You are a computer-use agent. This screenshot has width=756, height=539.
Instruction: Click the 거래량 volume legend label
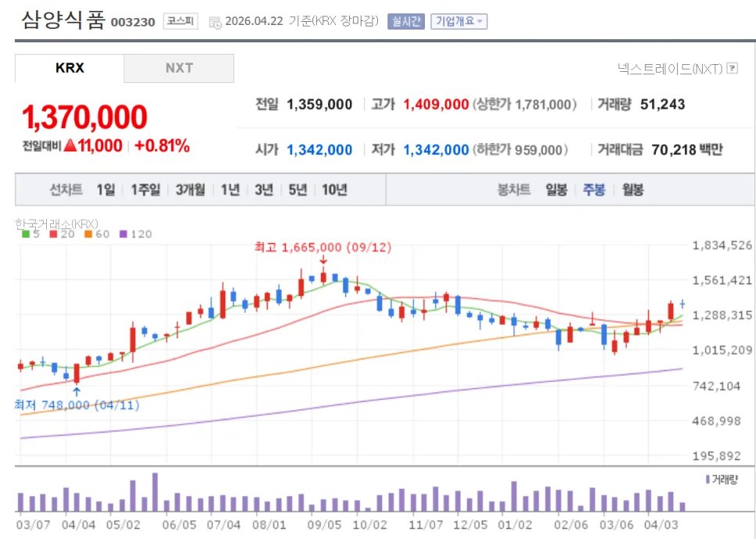pos(722,480)
